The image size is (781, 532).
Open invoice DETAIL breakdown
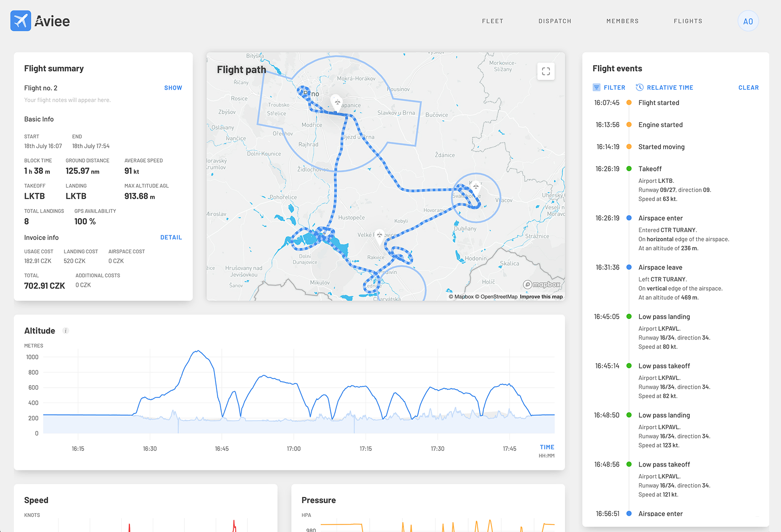pos(171,237)
